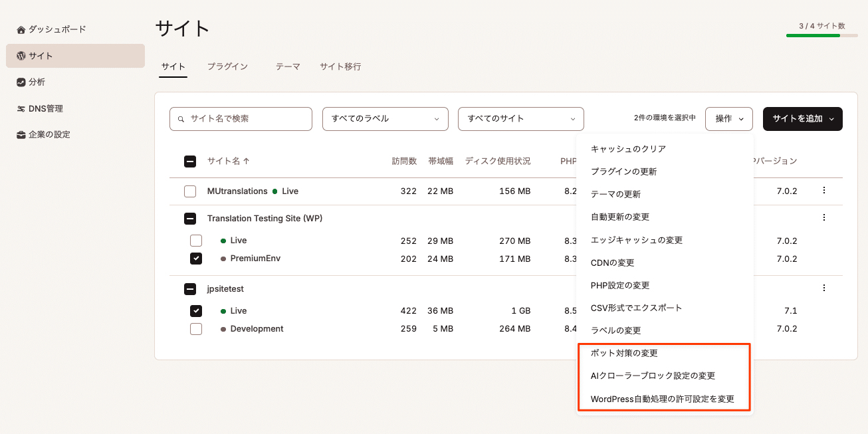
Task: Uncheck the Live environment under jpsitetest
Action: click(196, 311)
